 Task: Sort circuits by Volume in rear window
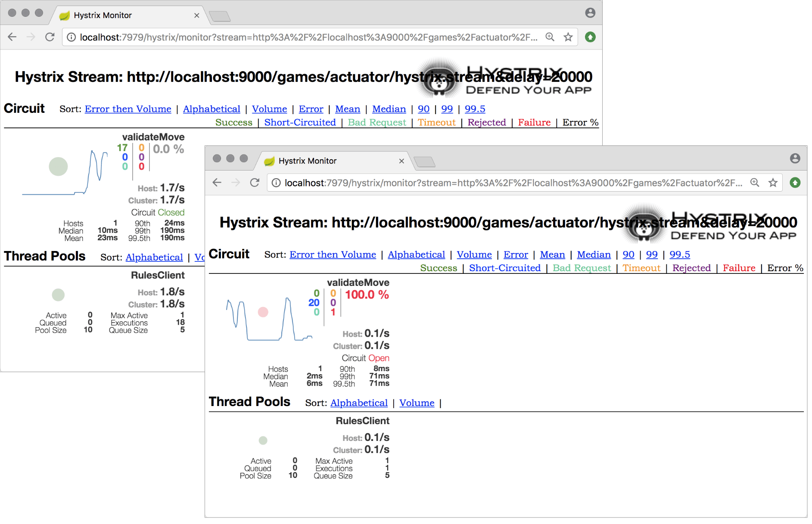[270, 109]
